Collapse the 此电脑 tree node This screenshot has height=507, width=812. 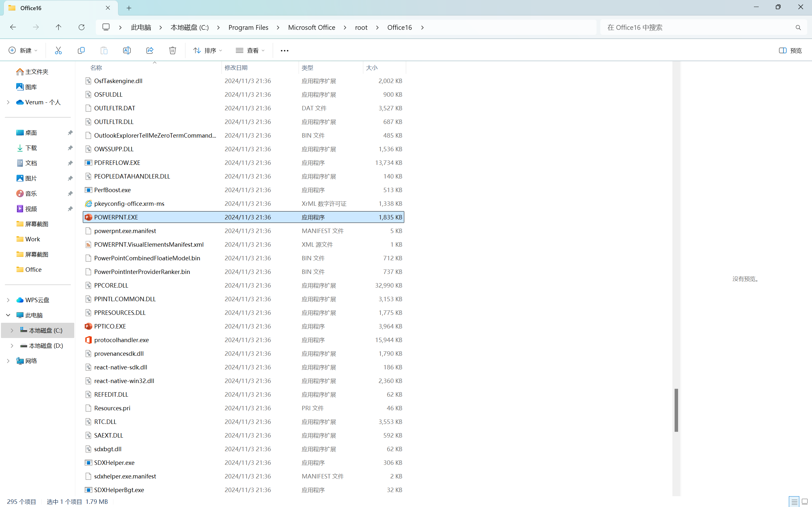pyautogui.click(x=8, y=315)
